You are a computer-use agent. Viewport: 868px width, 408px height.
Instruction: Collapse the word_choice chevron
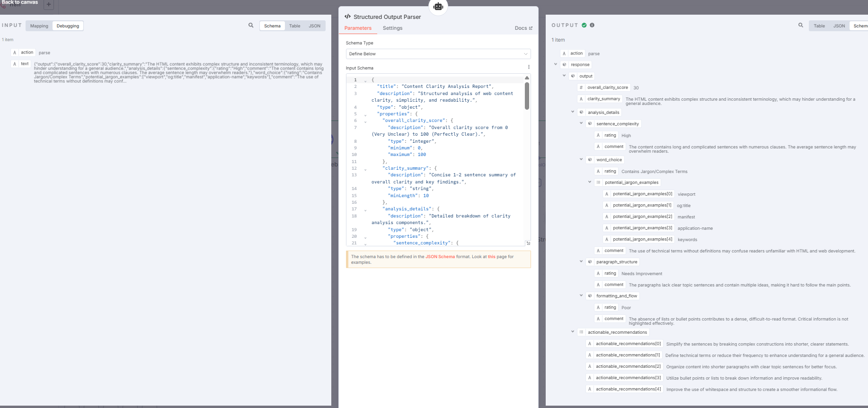(581, 159)
